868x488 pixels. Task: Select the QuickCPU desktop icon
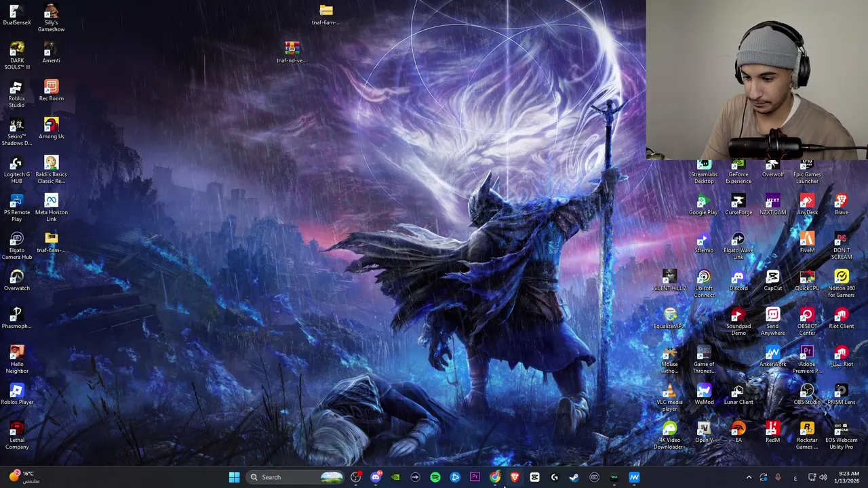pos(807,281)
